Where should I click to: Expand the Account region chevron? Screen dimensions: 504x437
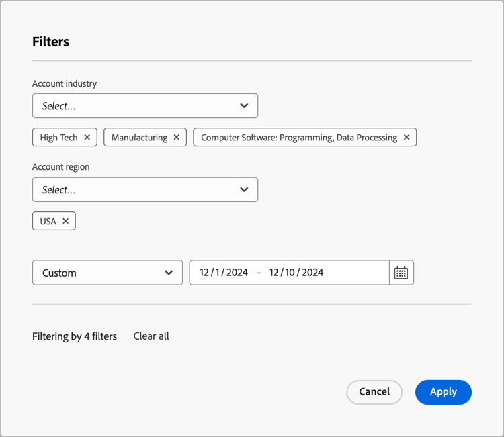pyautogui.click(x=244, y=190)
